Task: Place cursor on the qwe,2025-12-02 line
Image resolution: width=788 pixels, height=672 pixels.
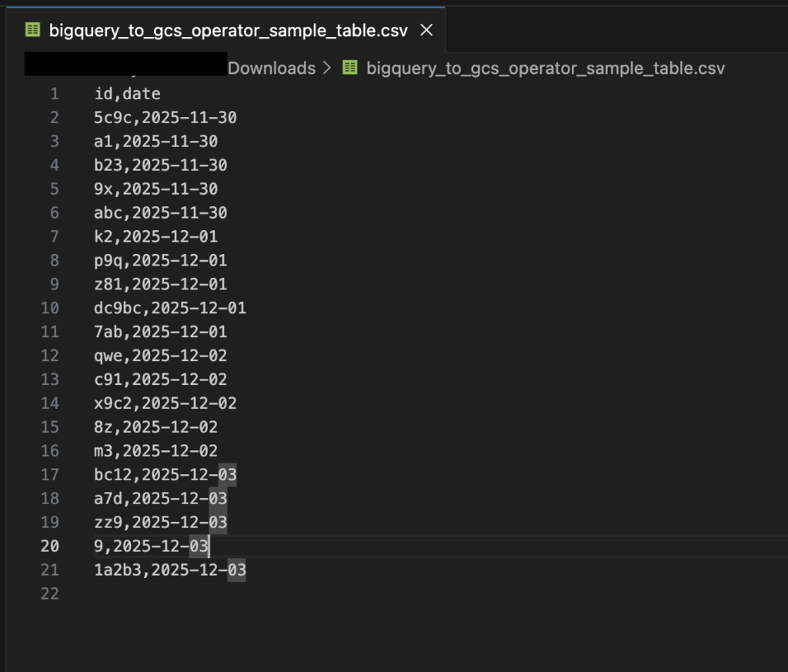Action: click(x=160, y=356)
